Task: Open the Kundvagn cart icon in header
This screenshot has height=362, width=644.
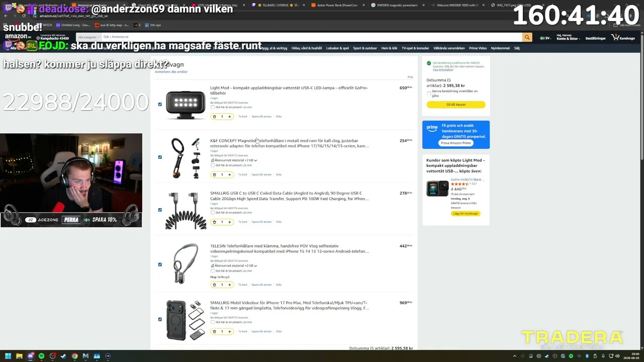Action: click(623, 38)
